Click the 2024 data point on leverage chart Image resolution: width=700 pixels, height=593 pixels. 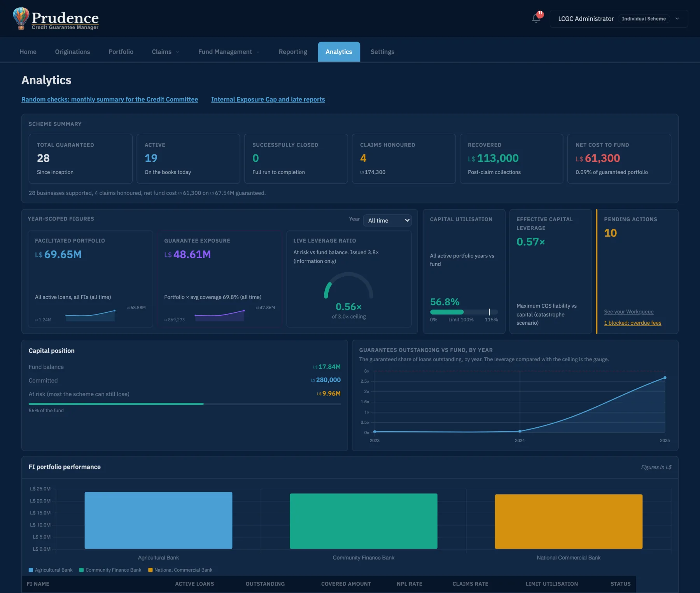(x=520, y=431)
